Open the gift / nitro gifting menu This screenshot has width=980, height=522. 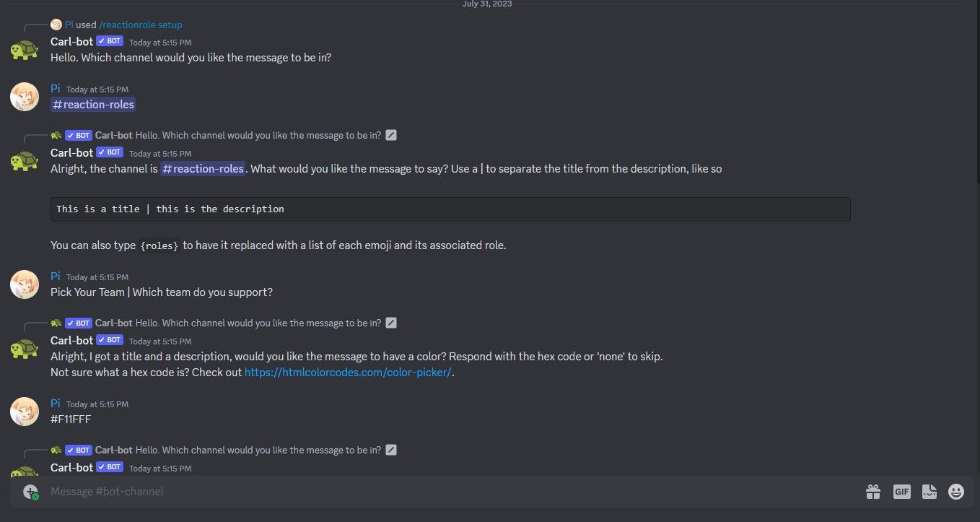click(872, 492)
